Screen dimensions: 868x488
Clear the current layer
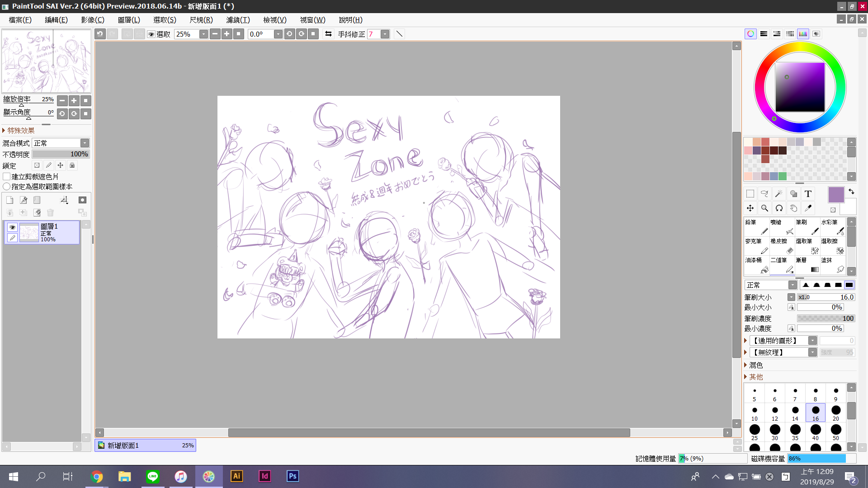click(x=37, y=212)
